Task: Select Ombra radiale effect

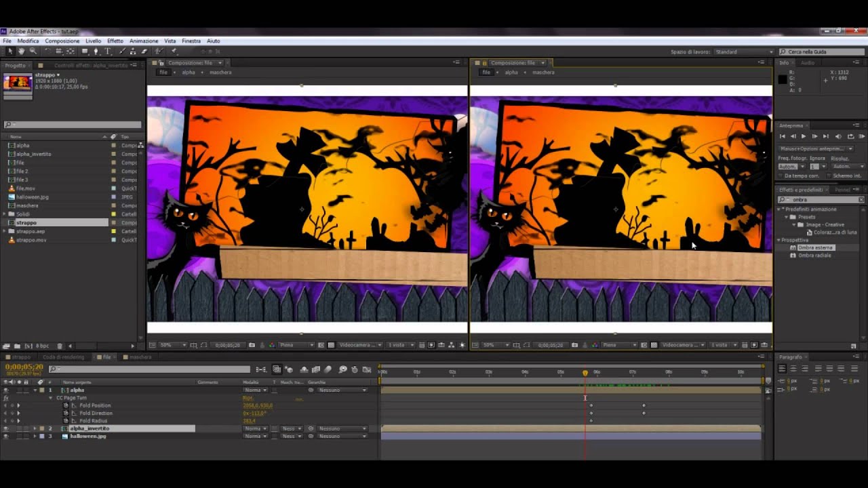Action: 814,256
